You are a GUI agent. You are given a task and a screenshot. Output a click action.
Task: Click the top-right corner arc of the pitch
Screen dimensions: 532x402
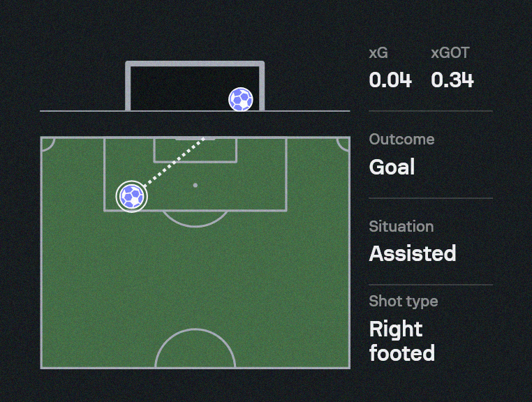tap(343, 143)
